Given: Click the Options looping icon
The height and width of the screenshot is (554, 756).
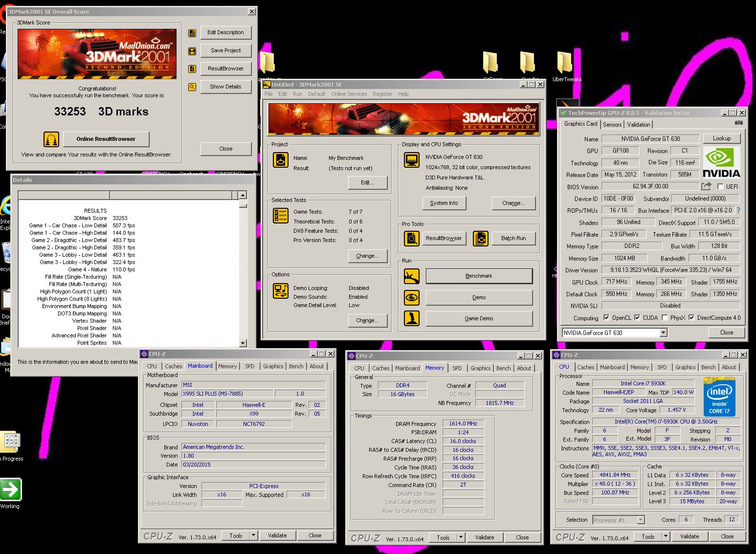Looking at the screenshot, I should coord(281,291).
